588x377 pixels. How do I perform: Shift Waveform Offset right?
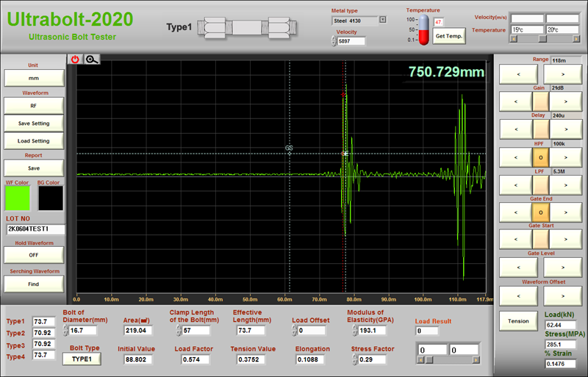563,296
